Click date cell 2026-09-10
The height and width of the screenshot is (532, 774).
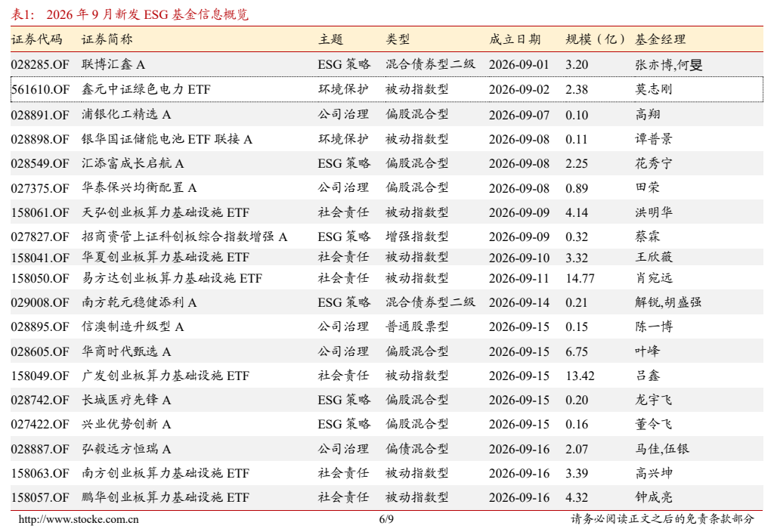(519, 258)
